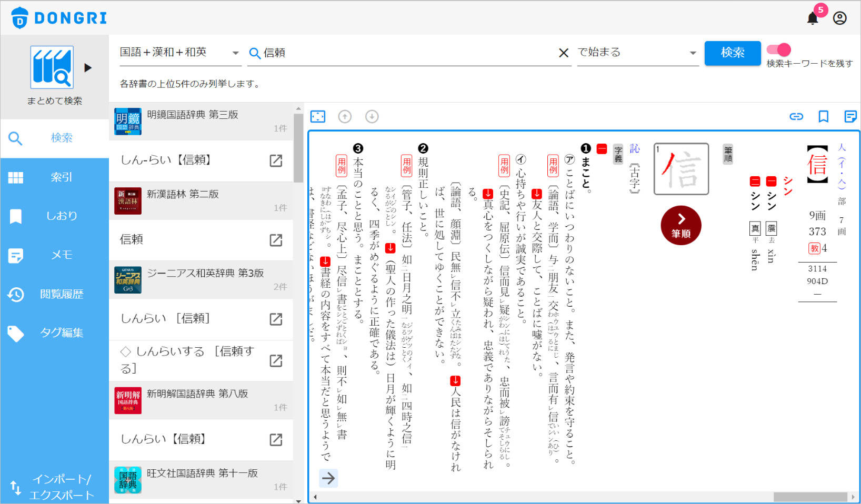Click the 旺文社国語辞典 book cover thumbnail
Screen dimensions: 861x504
click(x=128, y=480)
